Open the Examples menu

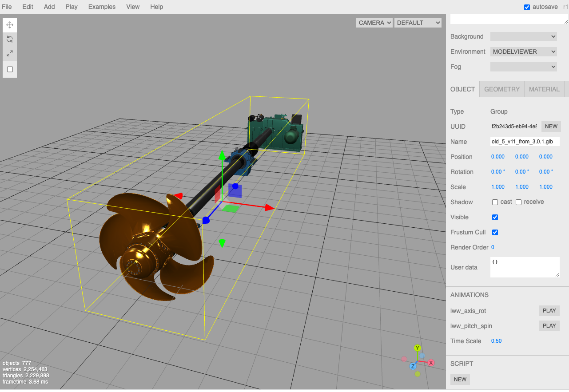[x=102, y=7]
